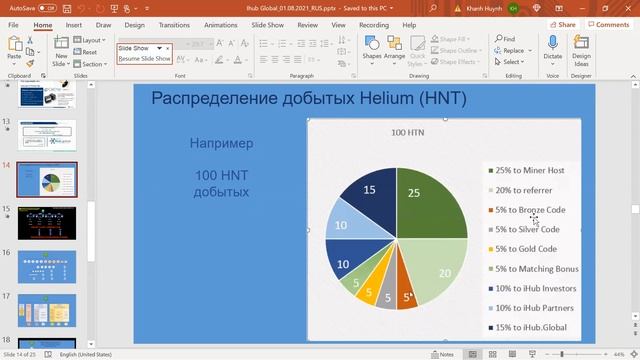Click the Font Color icon

[238, 60]
